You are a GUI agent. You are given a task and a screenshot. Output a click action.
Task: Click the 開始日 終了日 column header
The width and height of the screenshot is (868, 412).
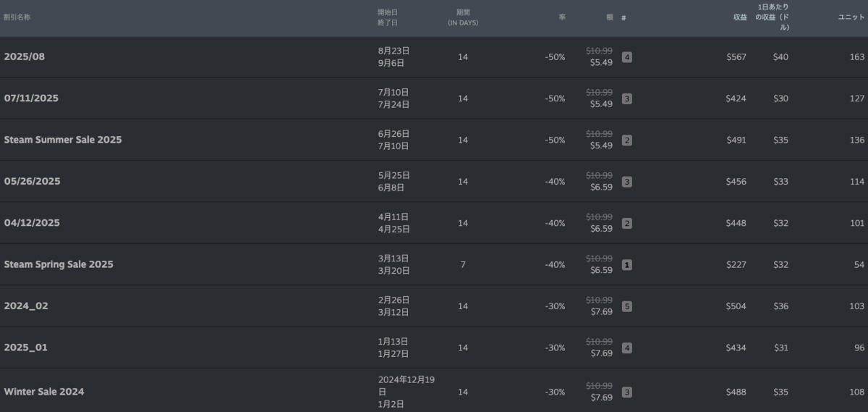tap(388, 17)
